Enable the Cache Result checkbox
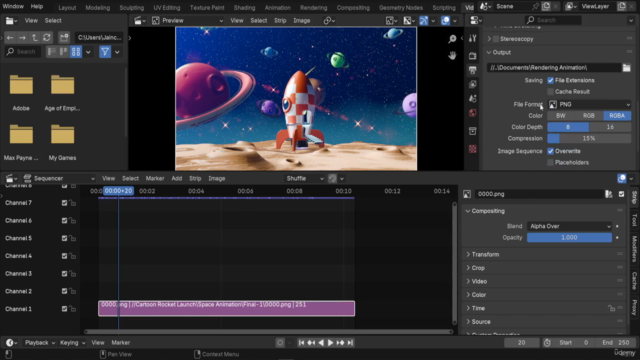640x360 pixels. click(x=551, y=92)
